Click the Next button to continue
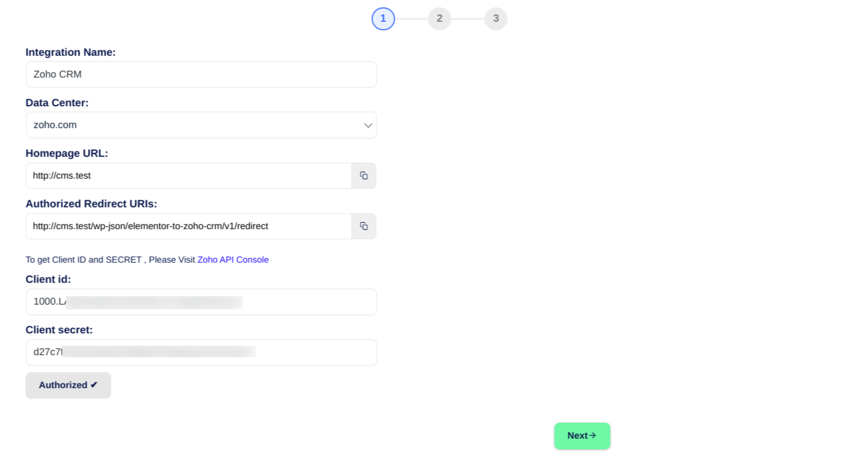The width and height of the screenshot is (868, 452). [x=582, y=436]
